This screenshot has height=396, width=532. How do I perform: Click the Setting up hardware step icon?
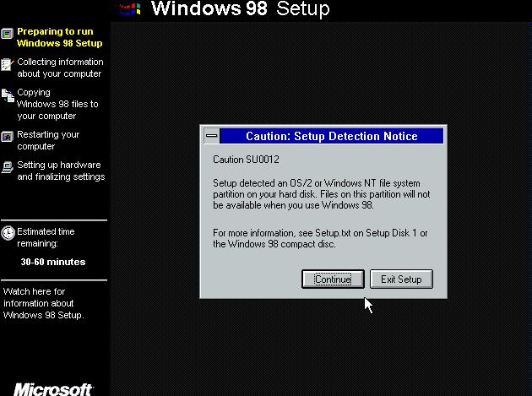tap(8, 166)
